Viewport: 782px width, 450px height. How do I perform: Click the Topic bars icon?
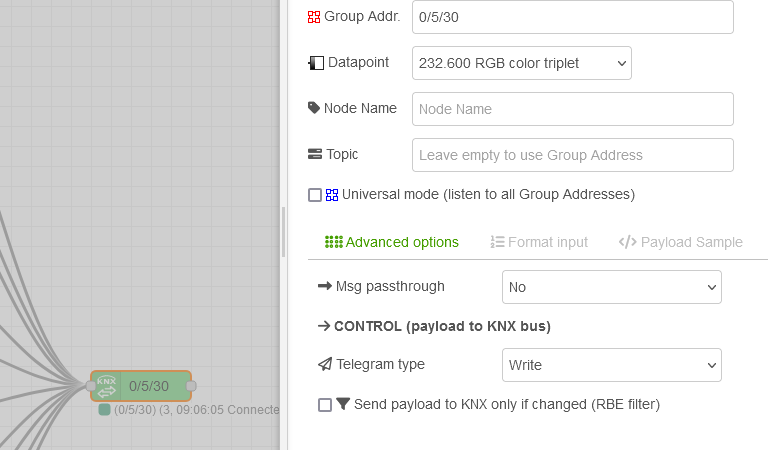(315, 155)
